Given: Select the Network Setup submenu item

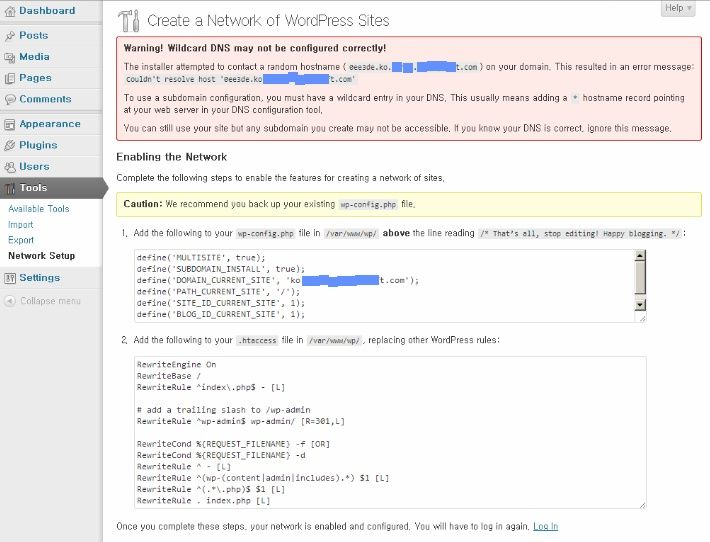Looking at the screenshot, I should pyautogui.click(x=41, y=255).
